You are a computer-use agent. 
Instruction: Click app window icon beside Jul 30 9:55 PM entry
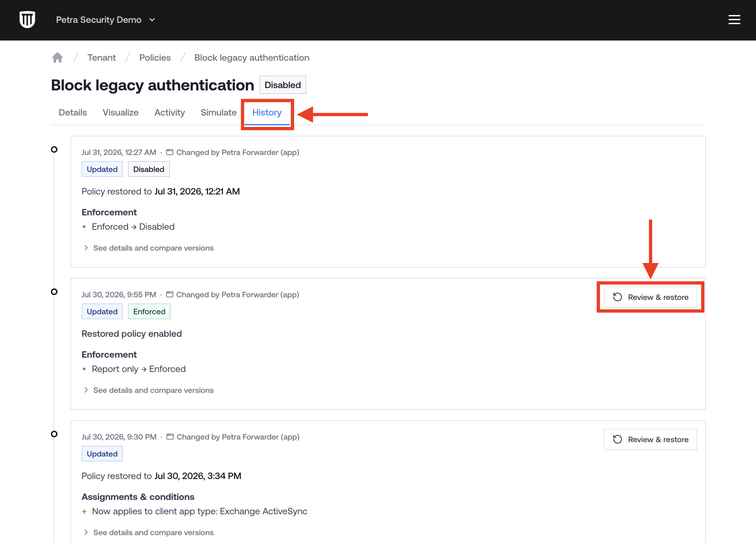170,294
